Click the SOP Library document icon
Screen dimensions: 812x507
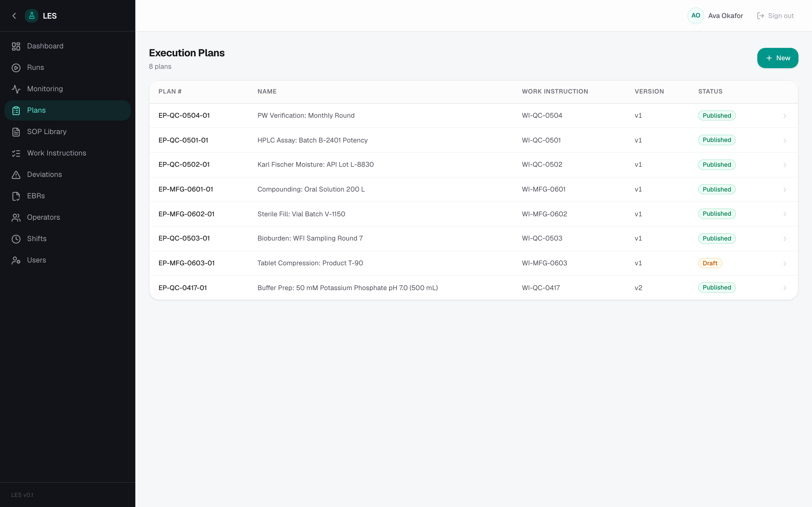(x=16, y=132)
